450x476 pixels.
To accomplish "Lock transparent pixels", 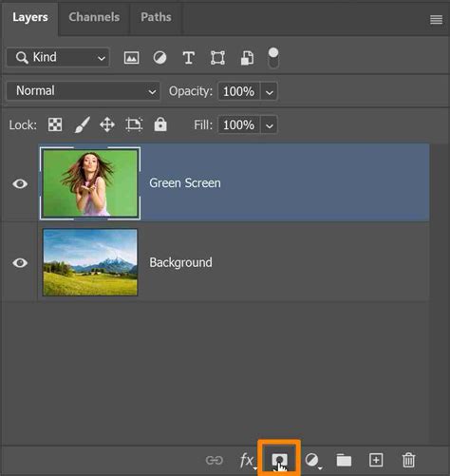I will point(55,124).
